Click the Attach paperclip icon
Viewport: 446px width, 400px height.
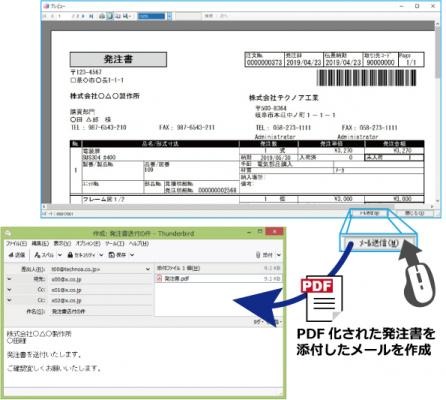click(258, 255)
